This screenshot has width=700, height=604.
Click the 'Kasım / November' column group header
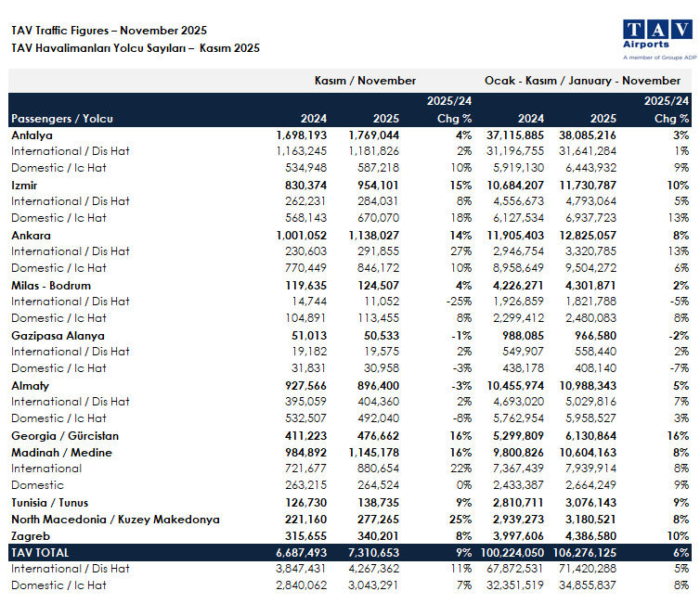pyautogui.click(x=365, y=81)
